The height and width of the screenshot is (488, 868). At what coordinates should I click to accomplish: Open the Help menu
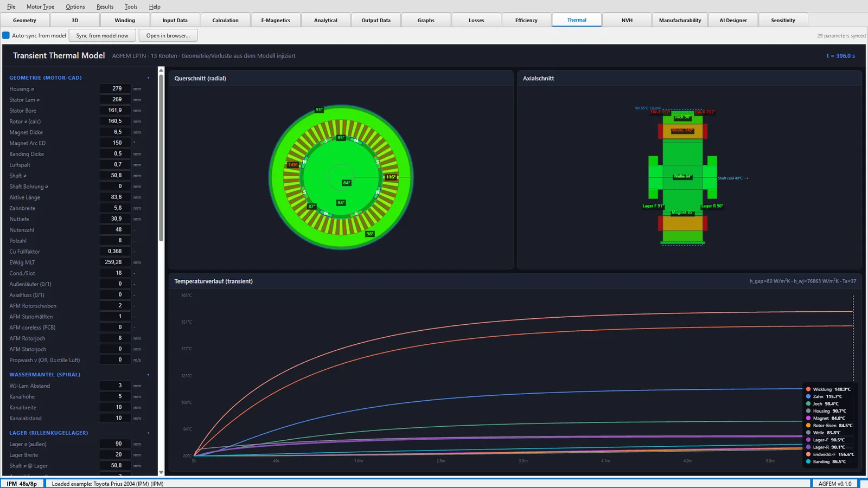click(x=155, y=7)
